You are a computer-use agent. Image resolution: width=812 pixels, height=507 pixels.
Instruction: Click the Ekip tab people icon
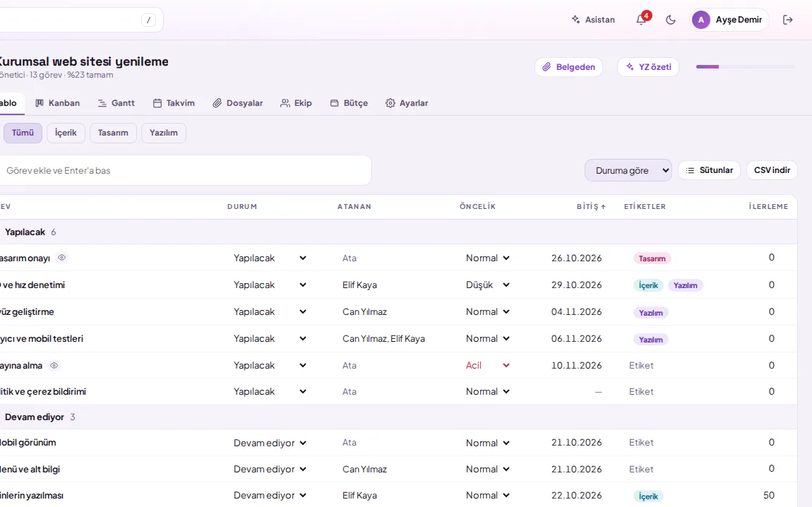(x=285, y=103)
